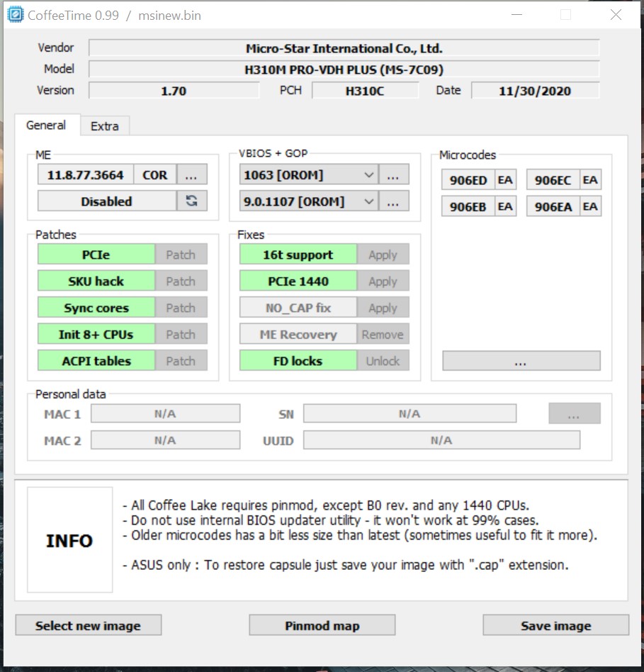Click the NO_CAP fix label
This screenshot has height=672, width=644.
(x=298, y=308)
